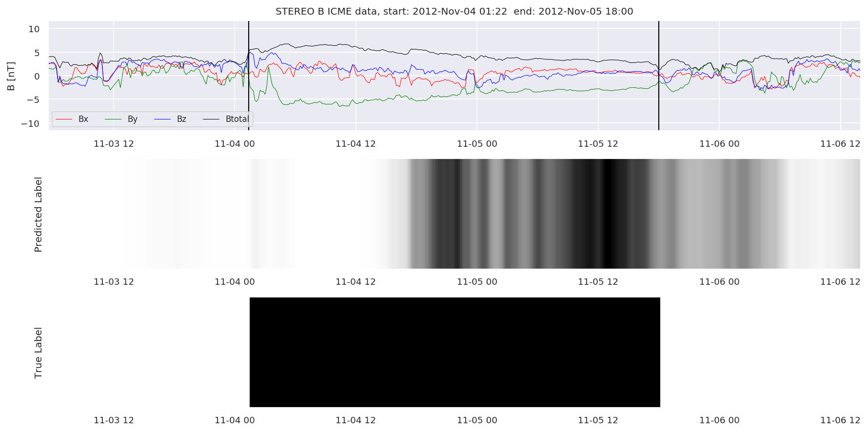
Task: Click '11-05 00' tick under magnetic field plot
Action: click(477, 144)
